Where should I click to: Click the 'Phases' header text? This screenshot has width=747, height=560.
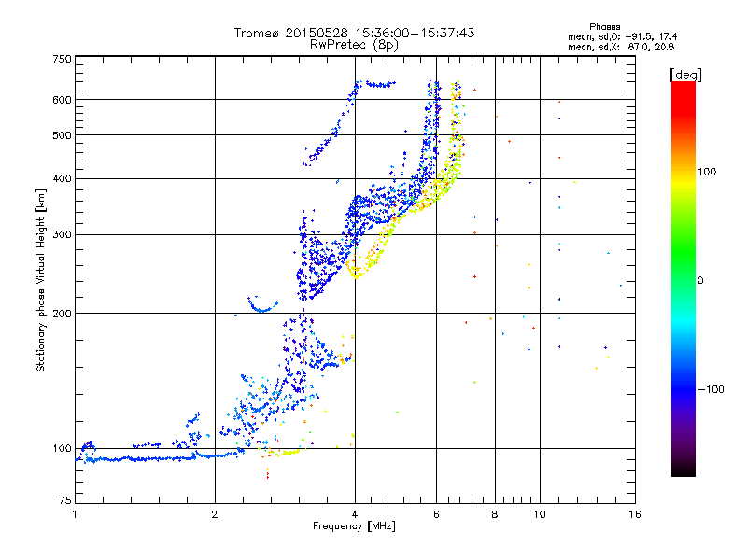point(604,27)
